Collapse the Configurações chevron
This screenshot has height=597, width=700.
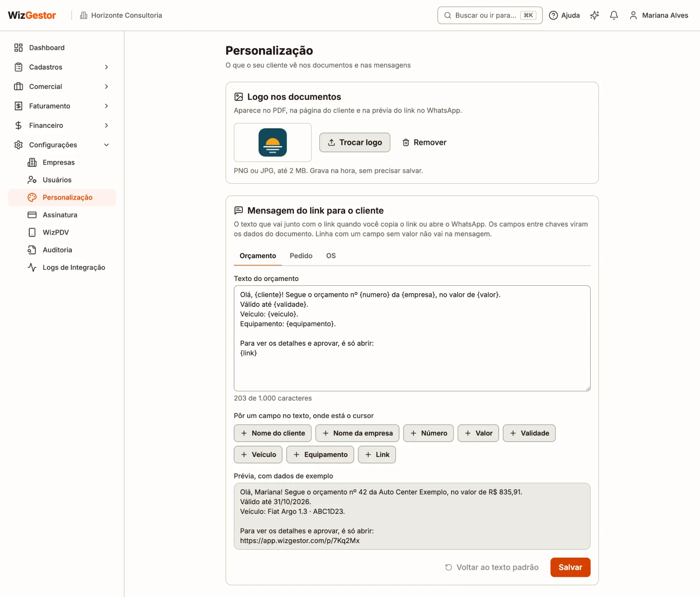(106, 145)
